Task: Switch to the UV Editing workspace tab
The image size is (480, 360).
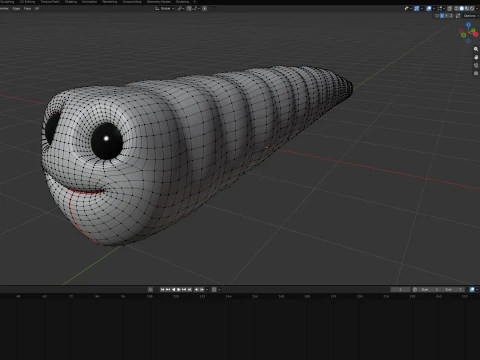Action: pos(27,2)
